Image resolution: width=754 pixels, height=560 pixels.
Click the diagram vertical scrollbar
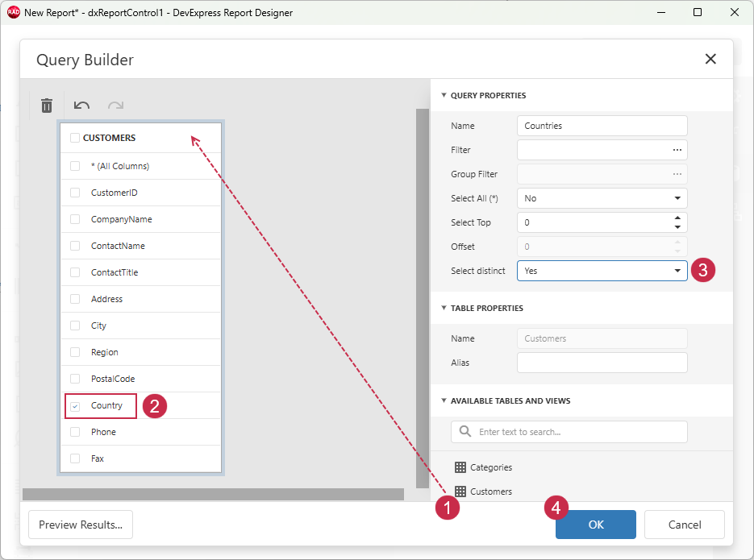click(x=423, y=298)
